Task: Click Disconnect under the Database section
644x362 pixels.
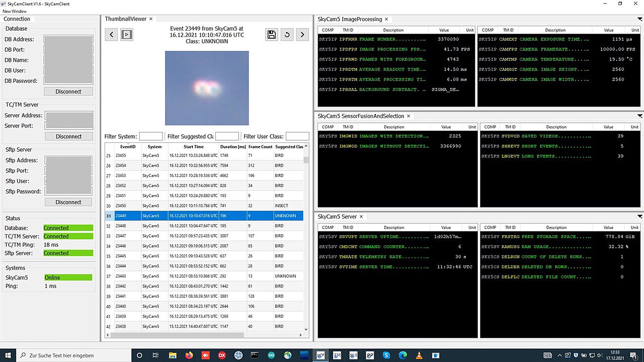Action: pyautogui.click(x=68, y=92)
